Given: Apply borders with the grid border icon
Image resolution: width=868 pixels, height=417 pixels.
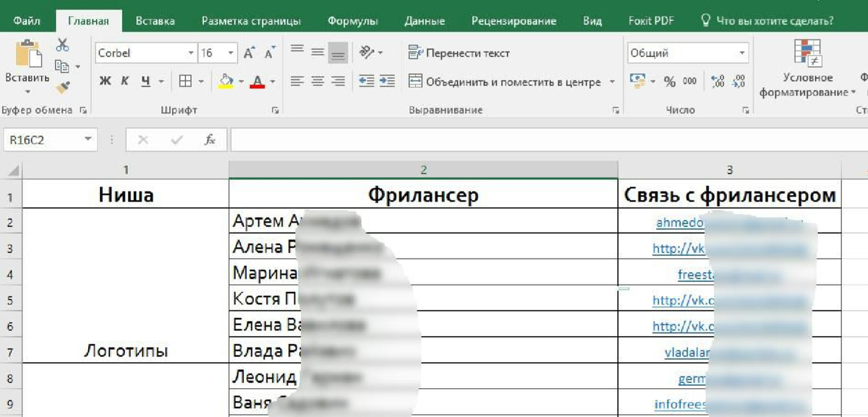Looking at the screenshot, I should pos(185,82).
